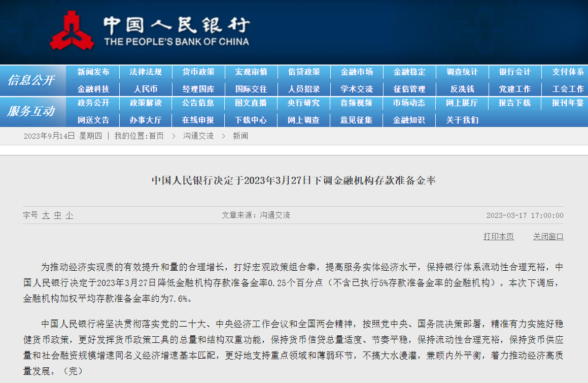The image size is (588, 383).
Task: Open 学术交流 menu item
Action: pos(357,89)
